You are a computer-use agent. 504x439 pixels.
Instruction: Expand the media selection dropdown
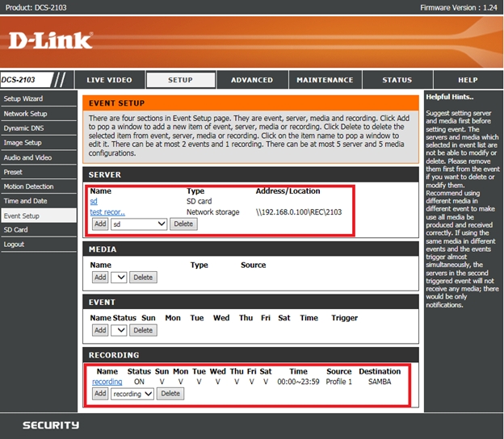tap(119, 277)
